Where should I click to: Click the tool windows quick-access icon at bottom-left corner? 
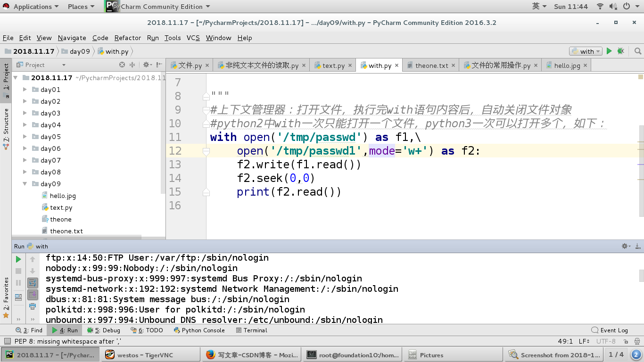pos(7,341)
